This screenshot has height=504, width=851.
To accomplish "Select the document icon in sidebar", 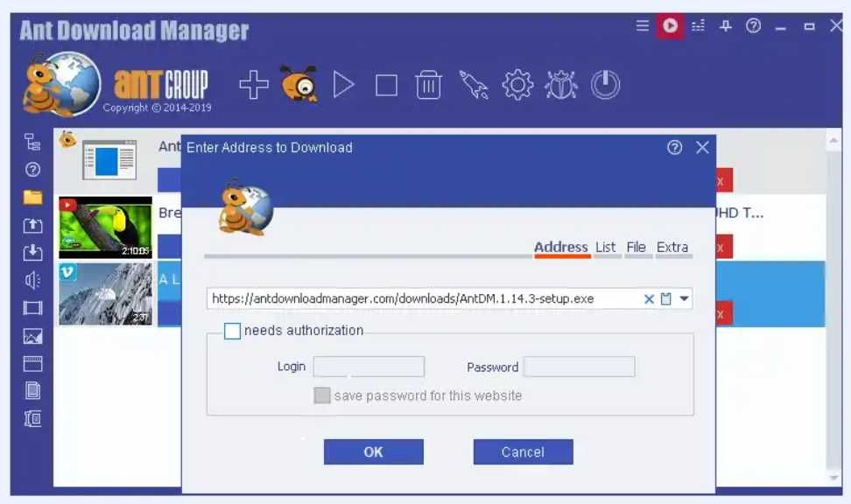I will (32, 390).
